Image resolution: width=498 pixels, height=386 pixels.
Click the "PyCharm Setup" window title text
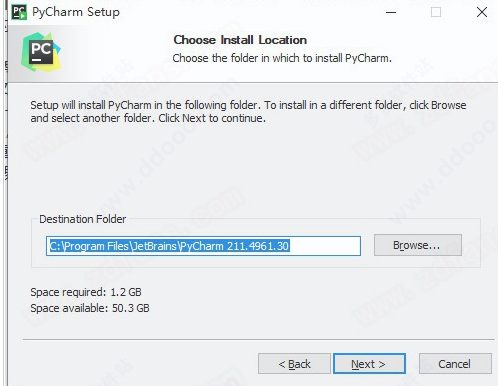76,12
